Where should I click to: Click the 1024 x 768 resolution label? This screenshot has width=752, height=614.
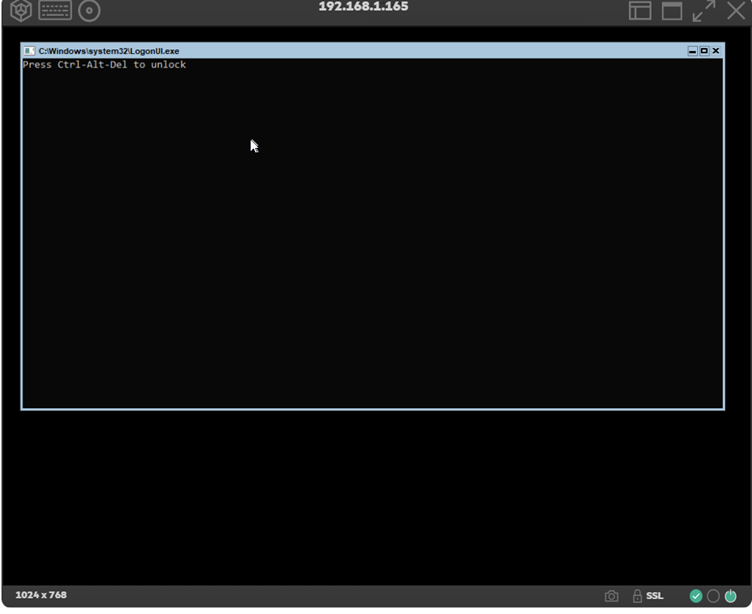coord(41,595)
